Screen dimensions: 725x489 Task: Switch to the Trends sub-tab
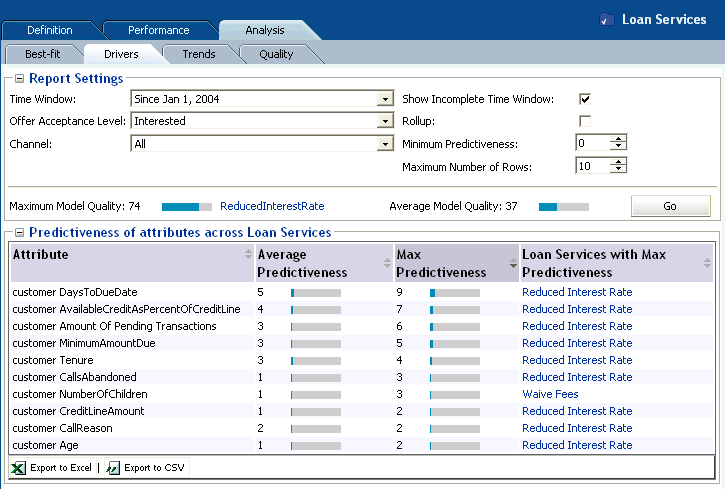(x=198, y=54)
